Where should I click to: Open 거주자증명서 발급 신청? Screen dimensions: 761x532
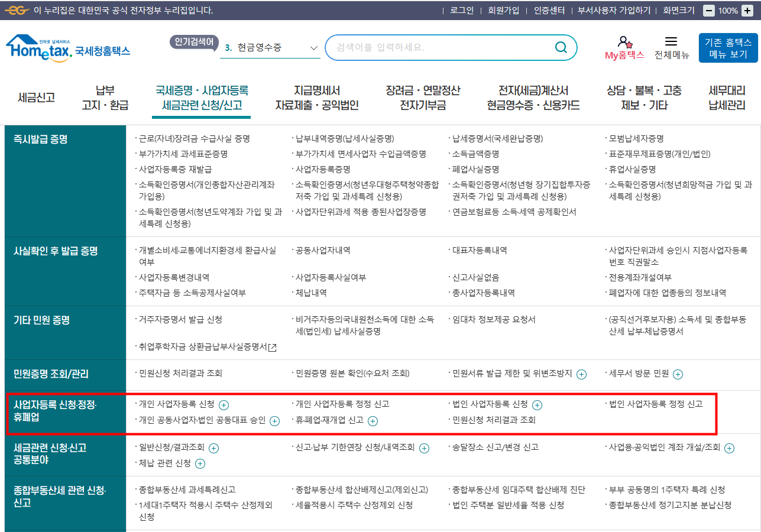[x=180, y=320]
